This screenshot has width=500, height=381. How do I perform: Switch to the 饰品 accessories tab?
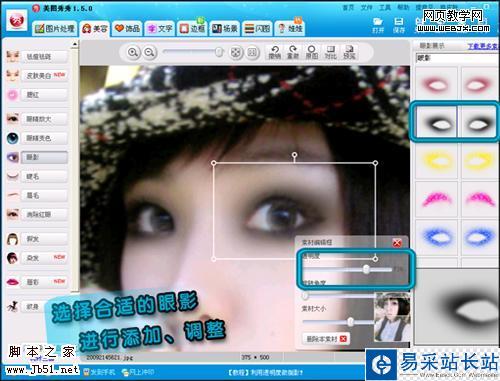click(x=127, y=29)
